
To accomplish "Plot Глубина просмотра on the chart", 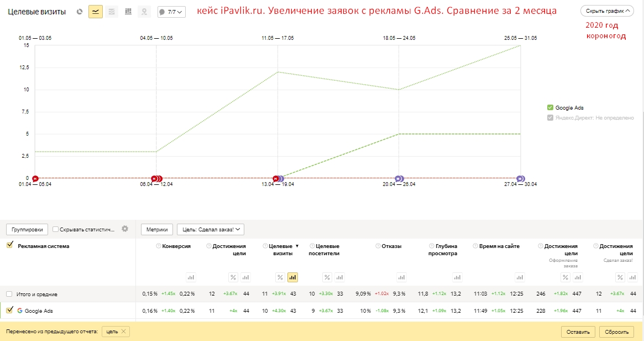I will point(457,277).
